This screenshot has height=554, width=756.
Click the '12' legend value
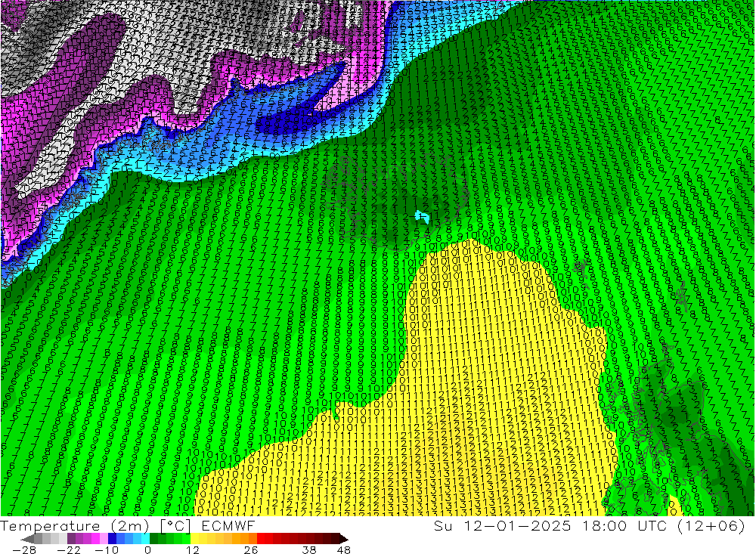pos(193,549)
